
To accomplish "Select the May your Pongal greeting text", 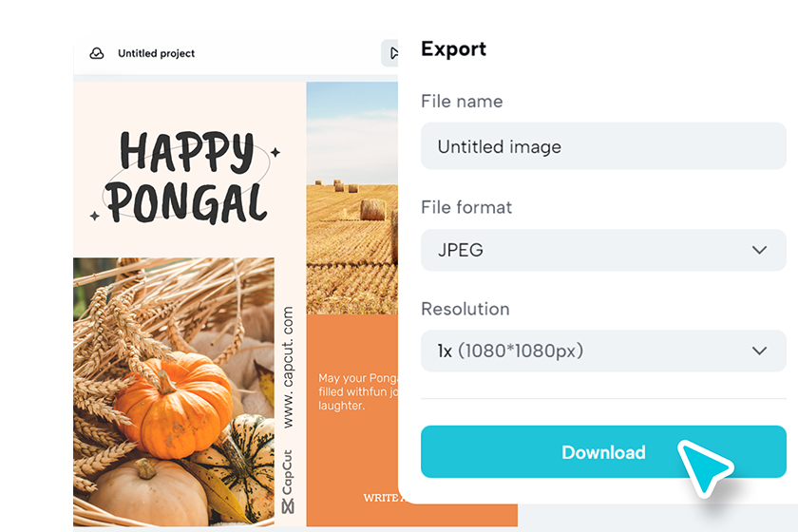I will [x=358, y=391].
